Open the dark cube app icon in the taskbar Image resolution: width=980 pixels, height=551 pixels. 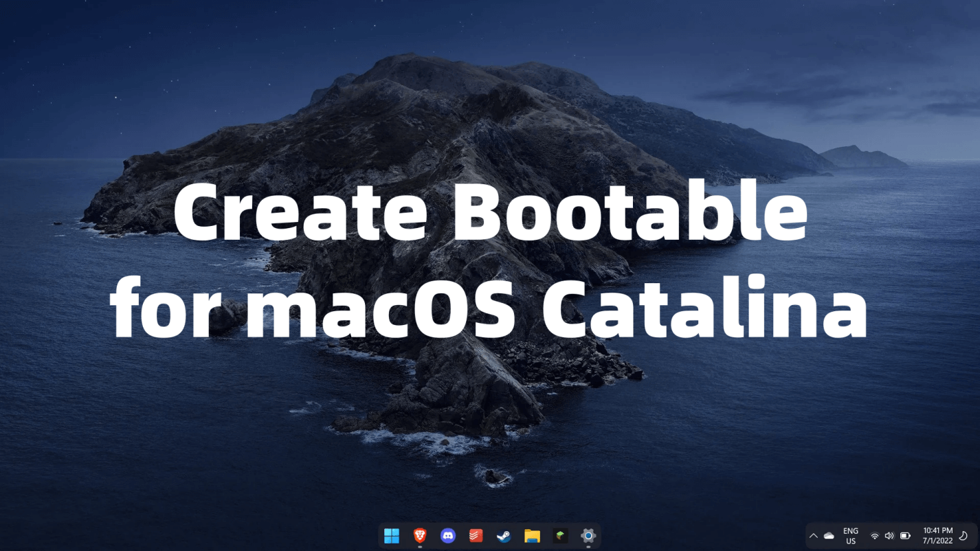tap(561, 536)
